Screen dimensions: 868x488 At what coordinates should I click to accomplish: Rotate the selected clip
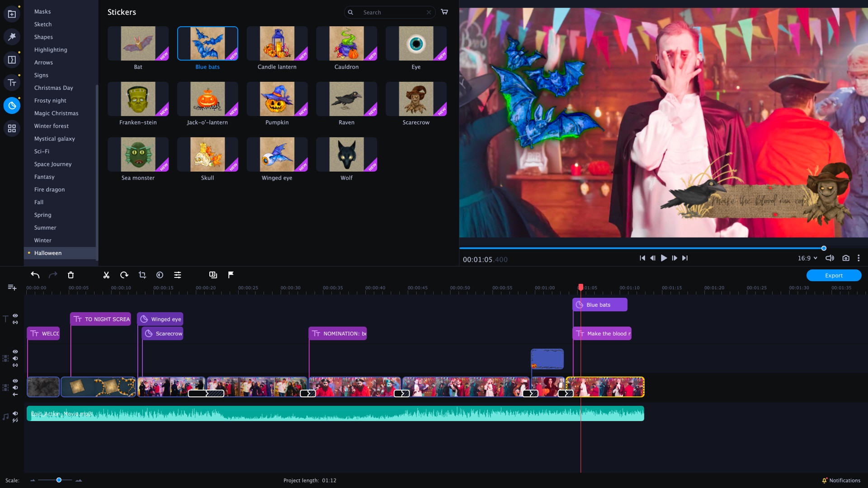tap(124, 275)
